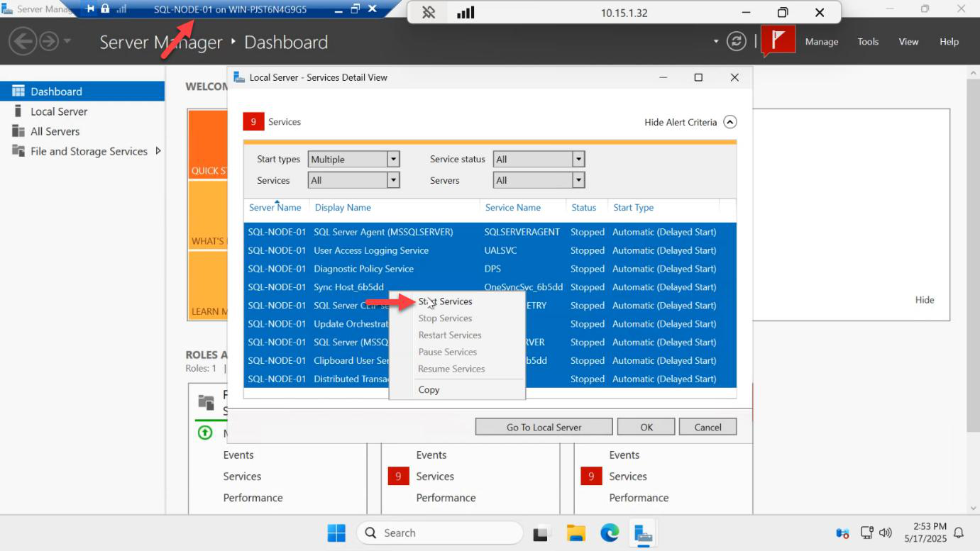The width and height of the screenshot is (980, 551).
Task: Open the small dropdown arrow left of the refresh icon
Action: [716, 42]
